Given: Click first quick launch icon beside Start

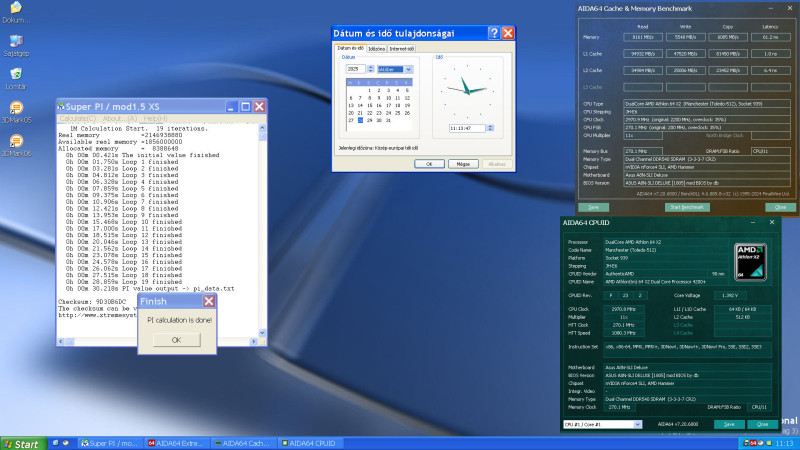Looking at the screenshot, I should coord(56,443).
